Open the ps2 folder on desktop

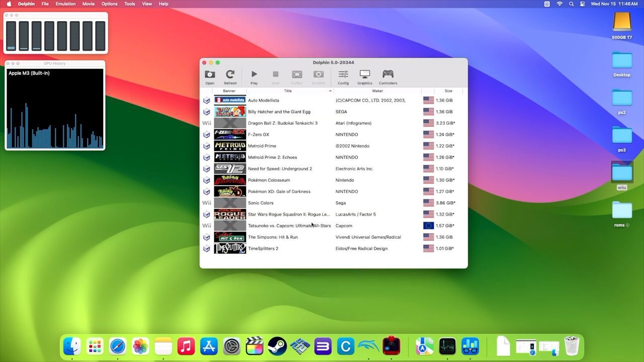622,98
